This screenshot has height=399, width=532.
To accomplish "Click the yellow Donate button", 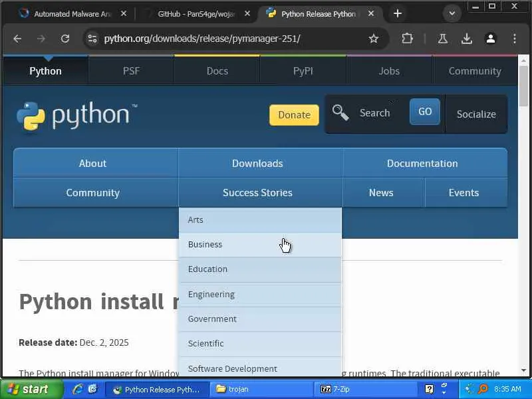I will point(294,115).
